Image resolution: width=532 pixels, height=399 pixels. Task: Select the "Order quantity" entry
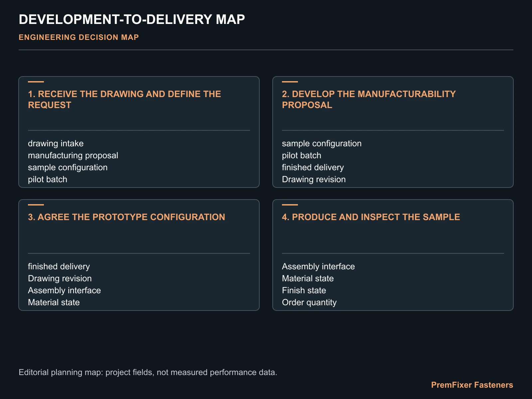309,303
